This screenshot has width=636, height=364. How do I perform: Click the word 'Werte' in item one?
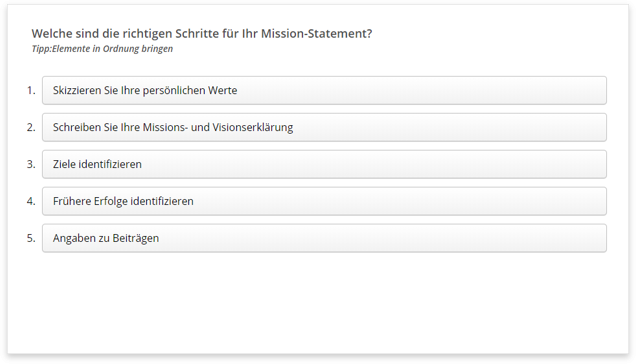tap(222, 90)
